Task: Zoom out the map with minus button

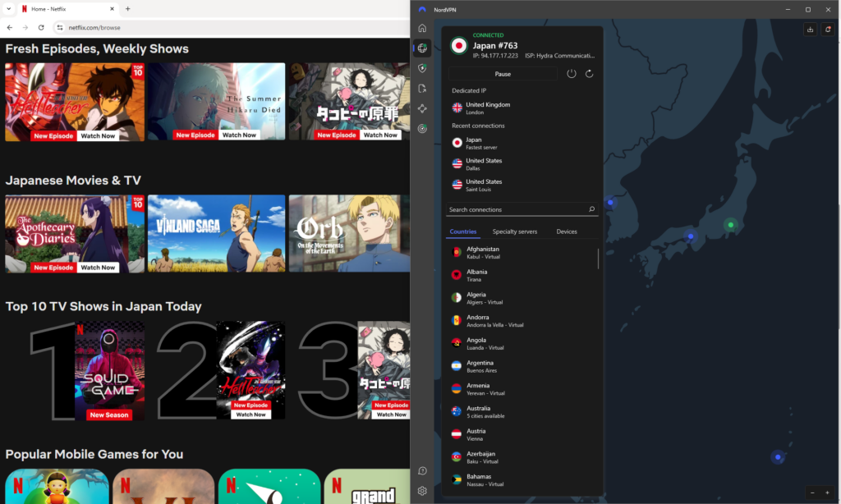Action: point(812,493)
